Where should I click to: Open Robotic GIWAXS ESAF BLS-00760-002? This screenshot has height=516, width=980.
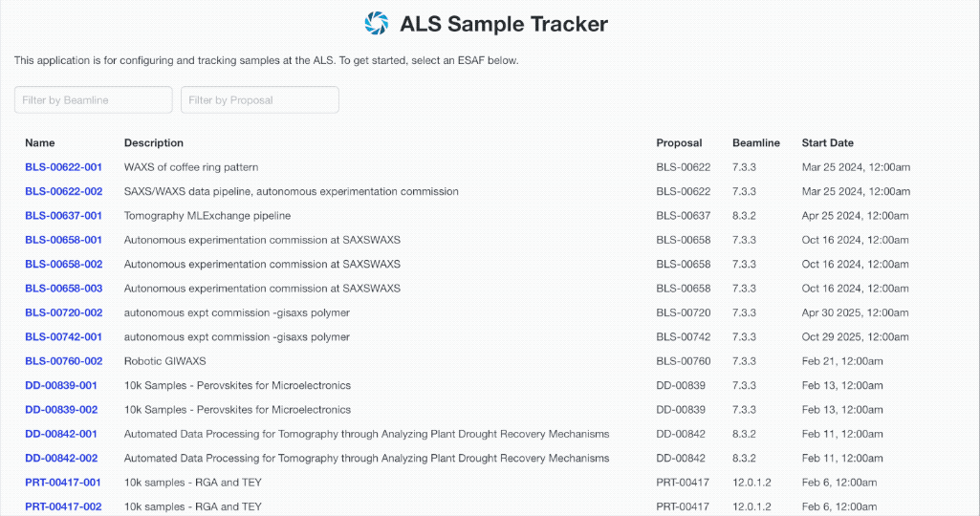[63, 361]
